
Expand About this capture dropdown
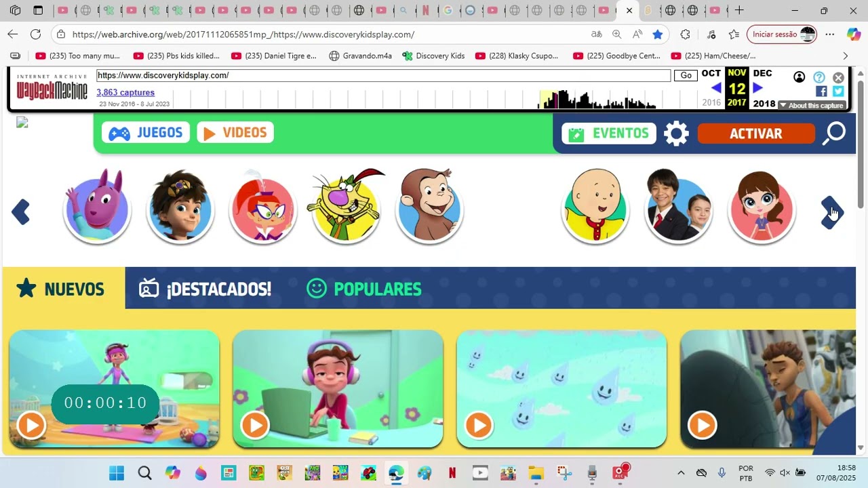(812, 105)
